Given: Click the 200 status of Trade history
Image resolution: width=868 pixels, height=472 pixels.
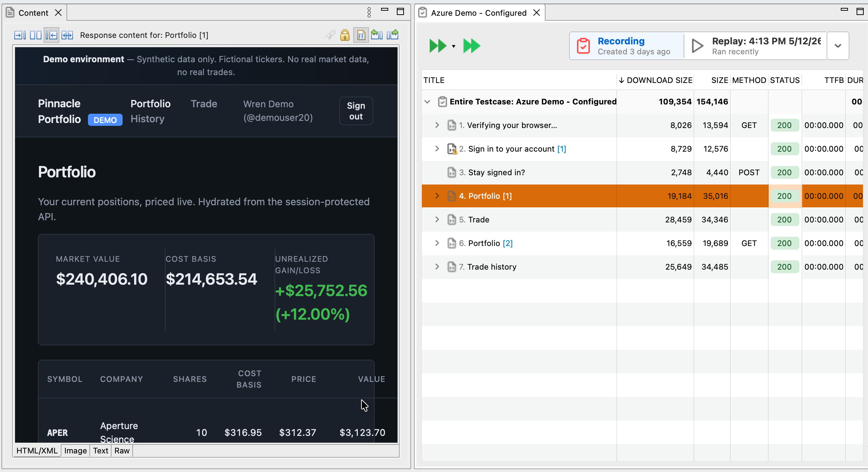Looking at the screenshot, I should (784, 267).
